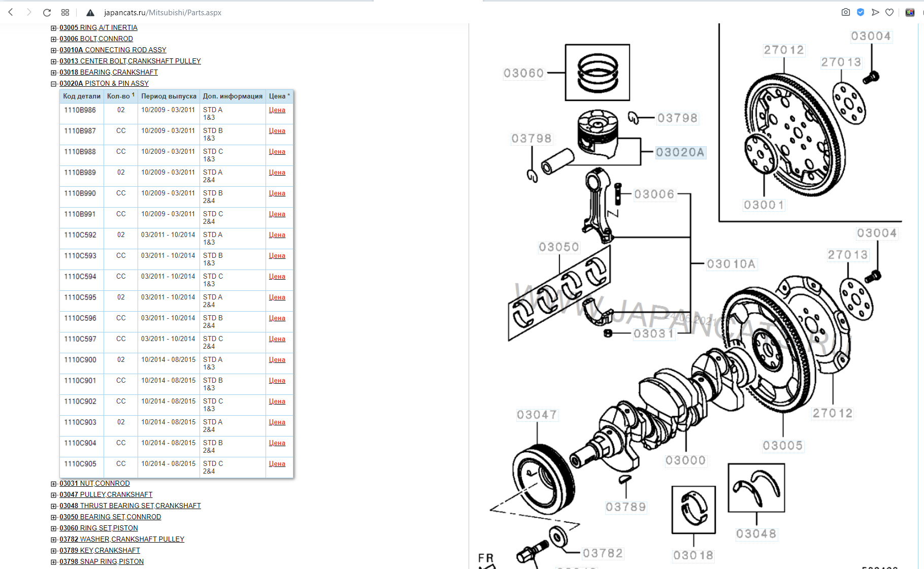The width and height of the screenshot is (924, 569).
Task: Open the colorful stars extension icon
Action: (x=910, y=12)
